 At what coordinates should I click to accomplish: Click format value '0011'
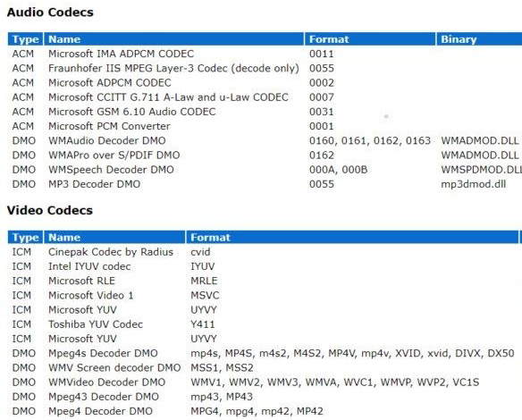pos(321,54)
